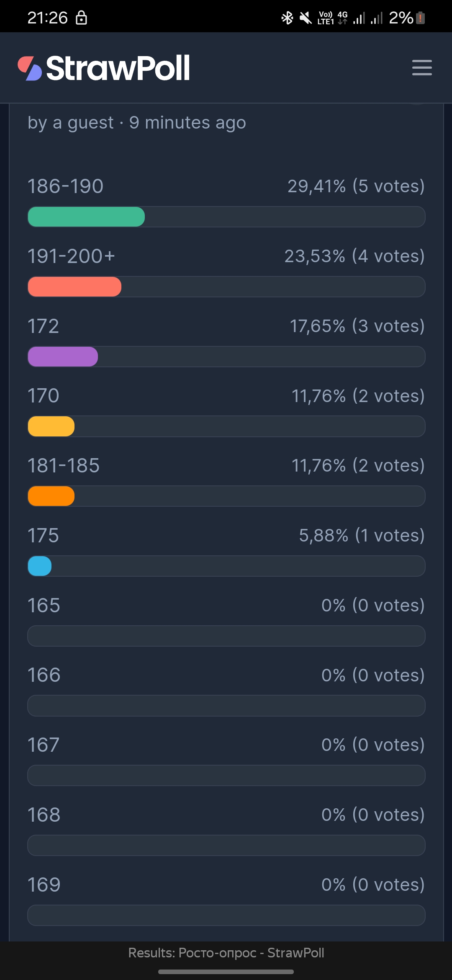Tap the 169 option label
Screen dimensions: 452x980
44,885
